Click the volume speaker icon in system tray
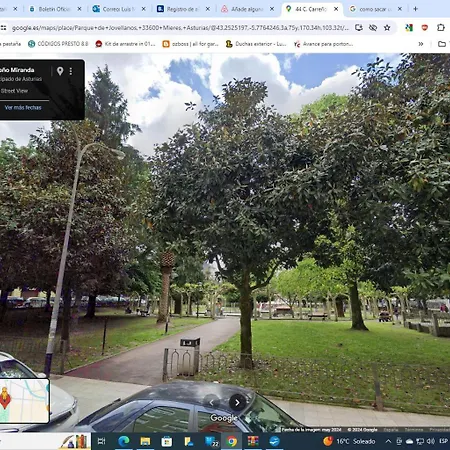Image resolution: width=450 pixels, height=450 pixels. click(431, 441)
